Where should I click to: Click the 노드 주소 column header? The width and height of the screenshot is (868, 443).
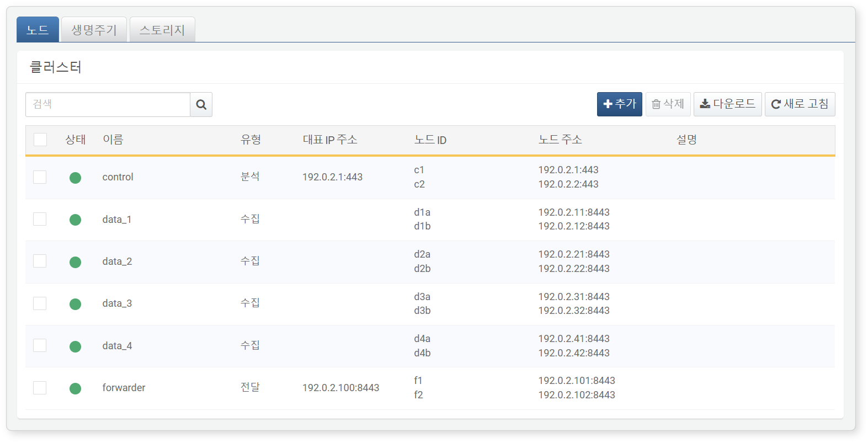[560, 140]
